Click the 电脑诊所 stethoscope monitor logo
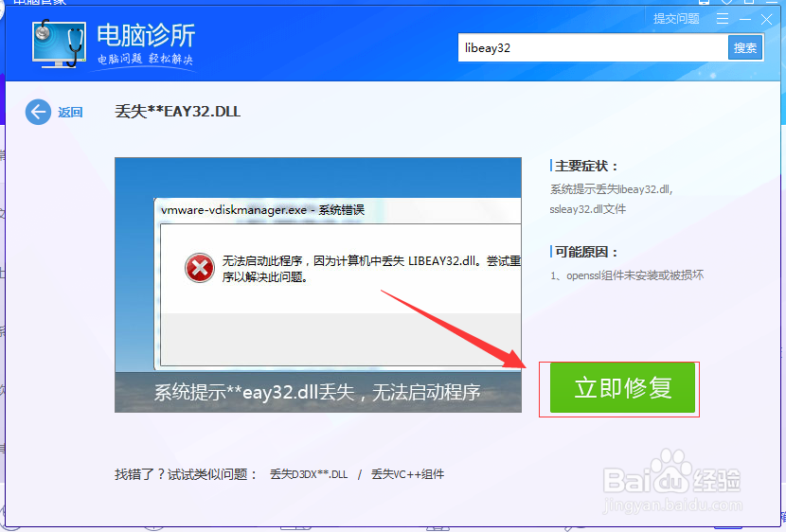 pos(59,44)
